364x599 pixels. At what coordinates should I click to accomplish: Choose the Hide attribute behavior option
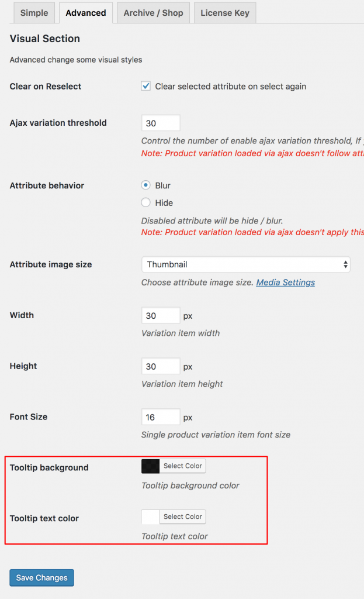tap(145, 202)
